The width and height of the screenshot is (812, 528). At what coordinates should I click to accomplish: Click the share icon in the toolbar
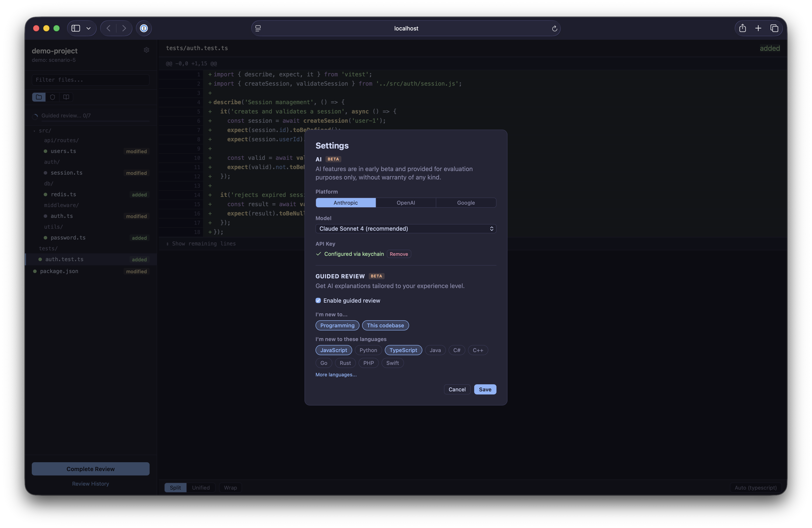coord(742,28)
